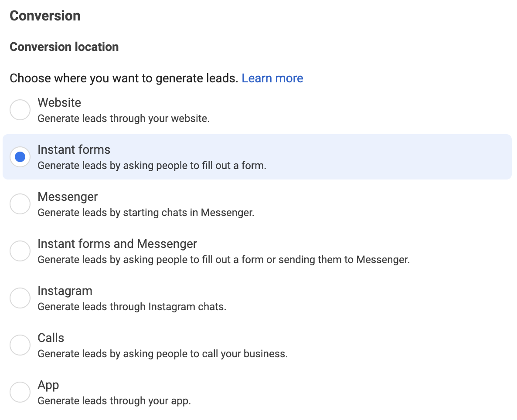Screen dimensions: 517x420
Task: Click 'Generate leads through Instagram chats' description
Action: (x=132, y=307)
